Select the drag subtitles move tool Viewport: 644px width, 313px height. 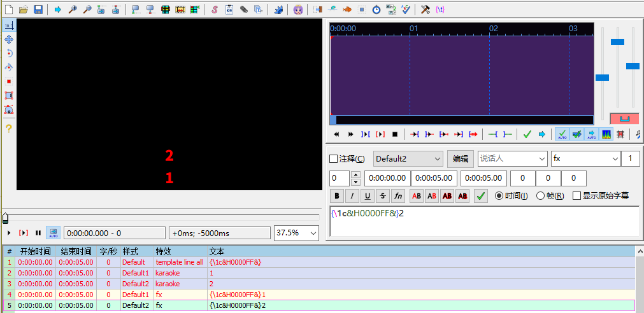click(9, 39)
